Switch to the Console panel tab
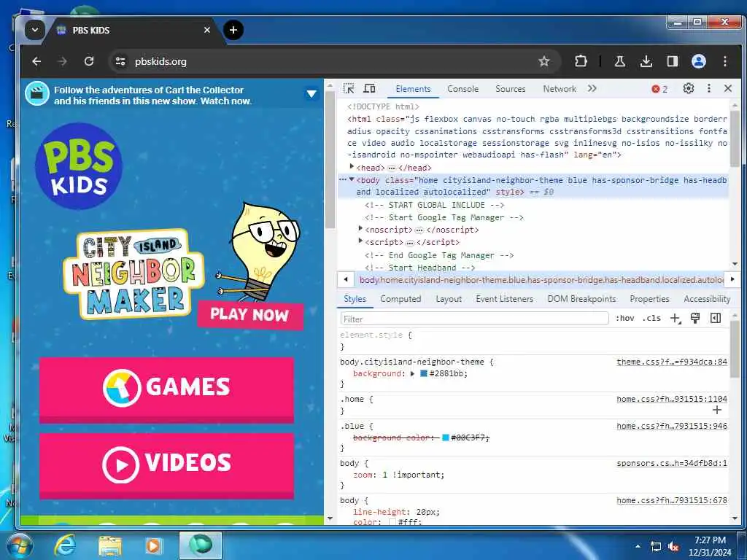The height and width of the screenshot is (560, 747). pyautogui.click(x=462, y=89)
